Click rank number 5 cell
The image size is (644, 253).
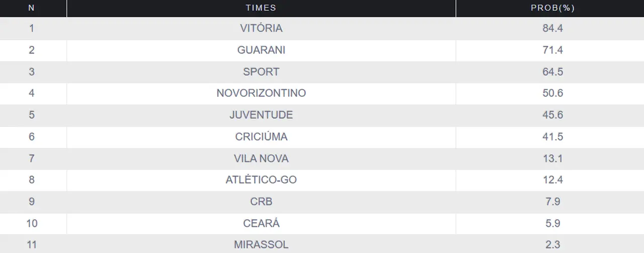[x=32, y=115]
